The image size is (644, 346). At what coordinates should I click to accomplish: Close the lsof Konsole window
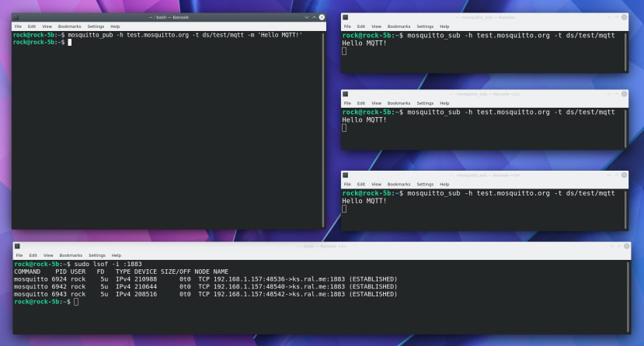626,246
